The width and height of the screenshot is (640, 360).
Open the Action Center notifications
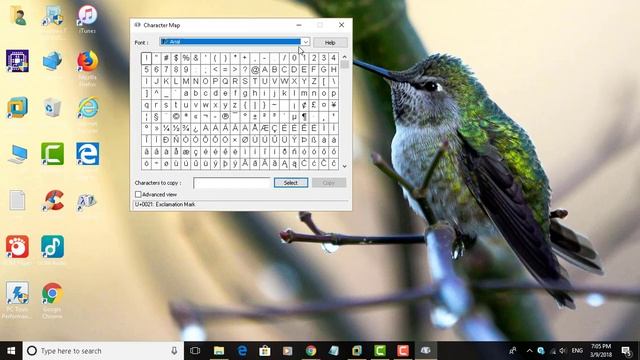pyautogui.click(x=627, y=351)
